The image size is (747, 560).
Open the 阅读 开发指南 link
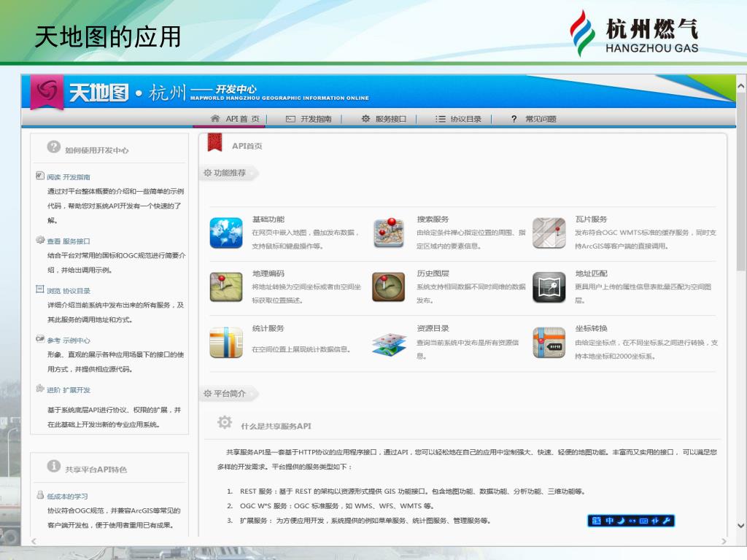pyautogui.click(x=69, y=177)
